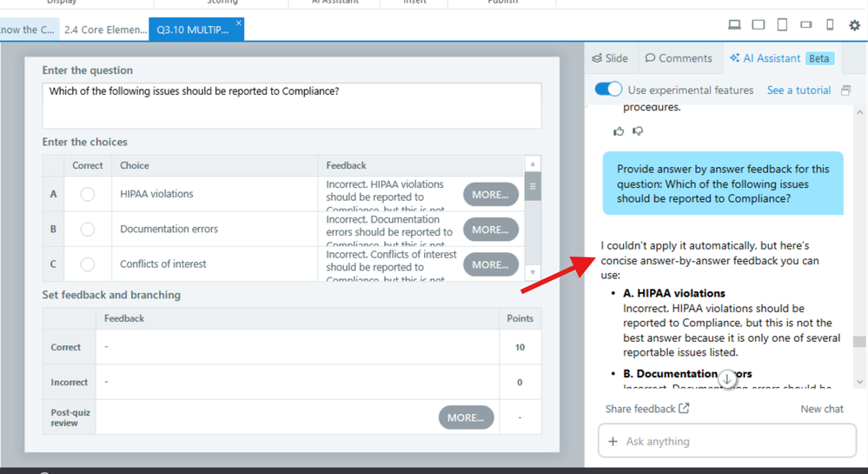868x474 pixels.
Task: Open MORE for Conflicts of interest feedback
Action: point(490,264)
